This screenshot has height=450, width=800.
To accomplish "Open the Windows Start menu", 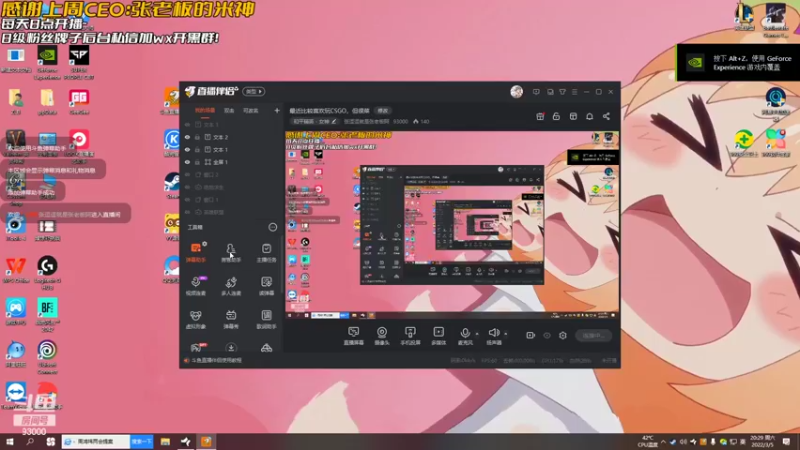I will coord(10,441).
